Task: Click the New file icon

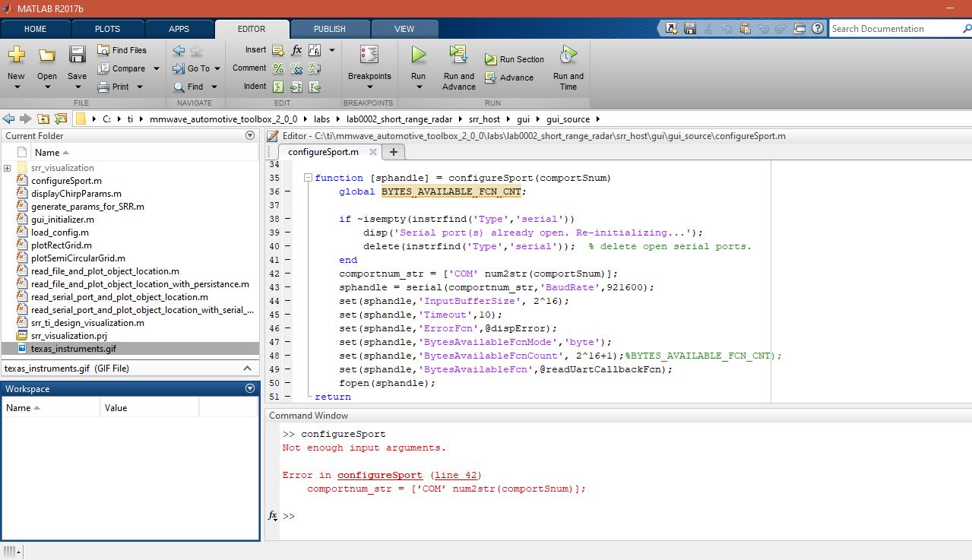Action: [16, 55]
